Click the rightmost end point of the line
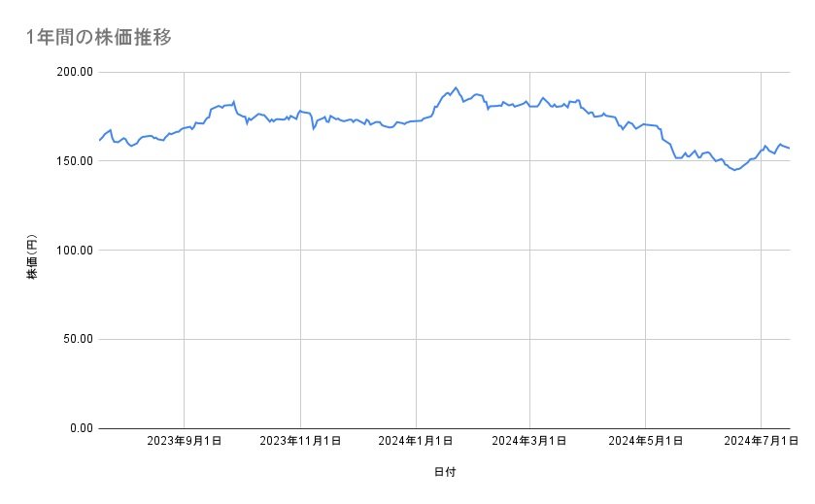Screen dimensions: 815x504 click(x=790, y=149)
